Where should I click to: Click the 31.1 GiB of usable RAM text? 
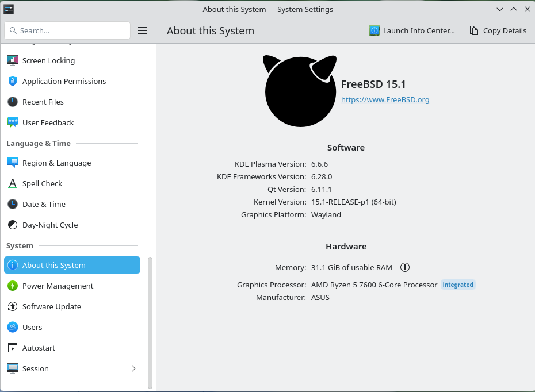point(351,268)
